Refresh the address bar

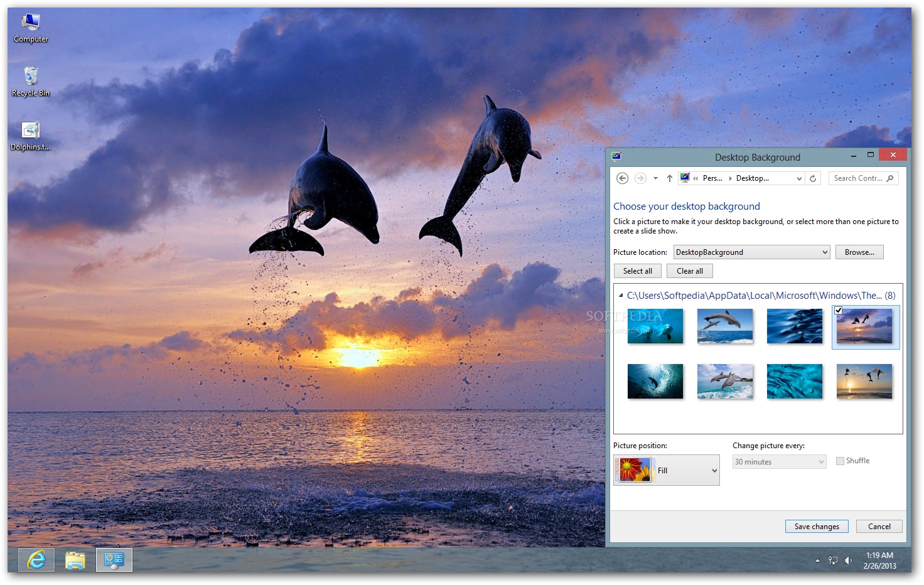point(813,178)
